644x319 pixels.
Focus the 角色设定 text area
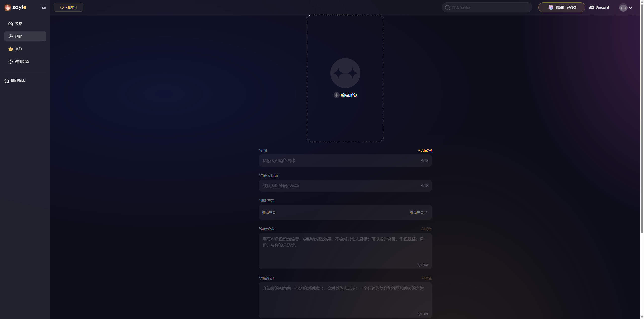[x=345, y=251]
